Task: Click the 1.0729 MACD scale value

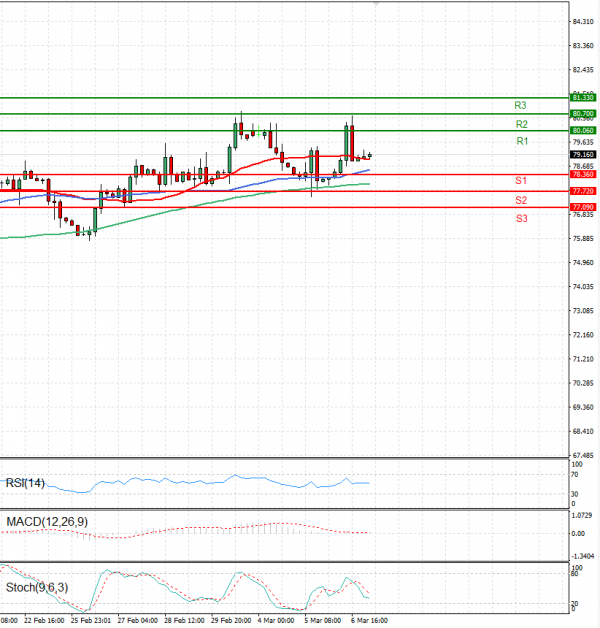Action: click(x=581, y=515)
